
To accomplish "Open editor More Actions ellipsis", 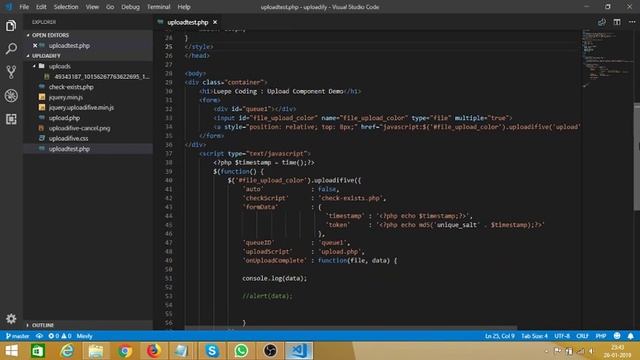I will pos(632,22).
